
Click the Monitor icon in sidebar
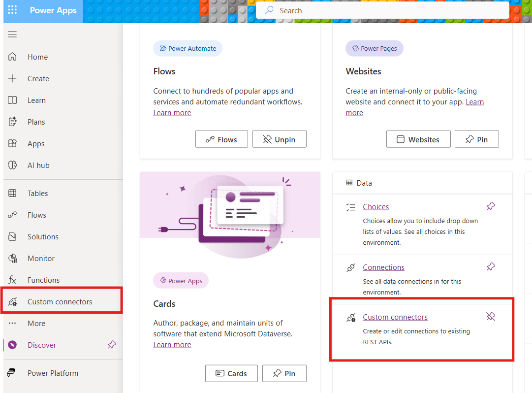click(12, 258)
